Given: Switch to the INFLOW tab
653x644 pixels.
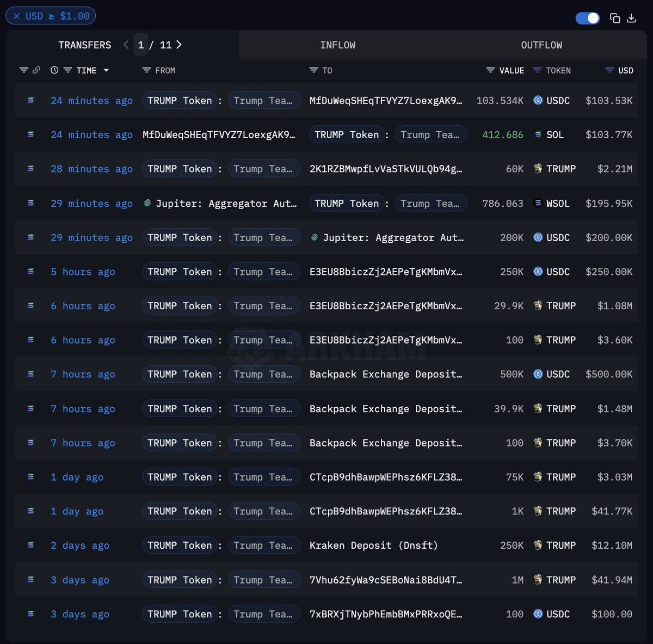Looking at the screenshot, I should (337, 45).
